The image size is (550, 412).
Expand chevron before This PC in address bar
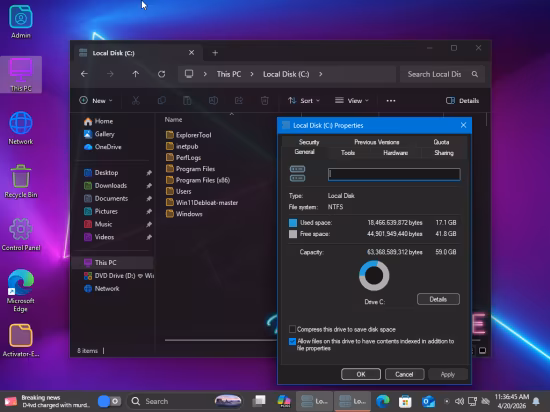[x=205, y=74]
